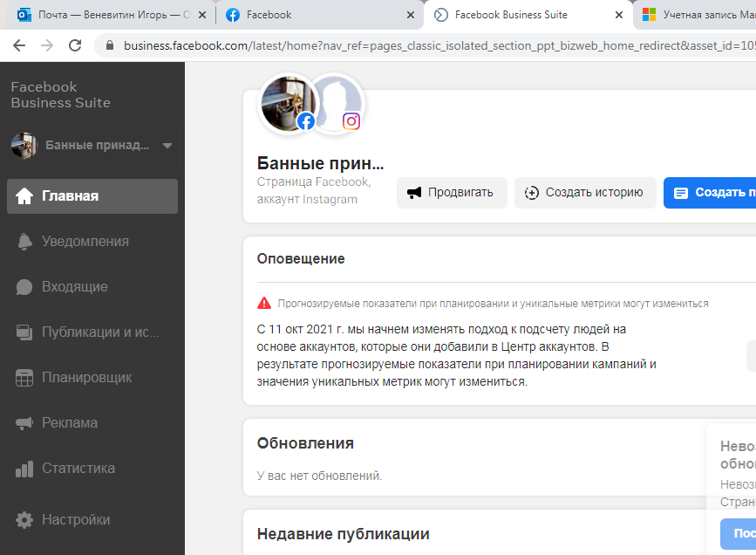
Task: Click the Instagram badge on avatar
Action: 351,121
